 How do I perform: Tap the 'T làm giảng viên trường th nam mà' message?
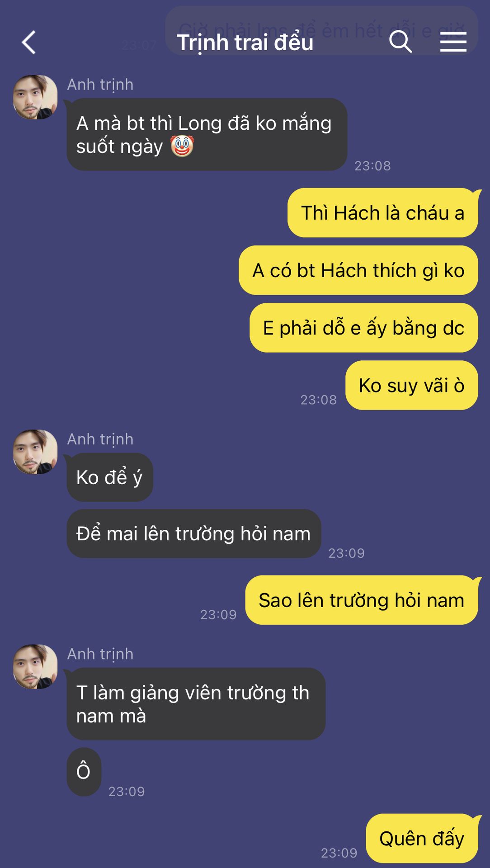pos(196,704)
